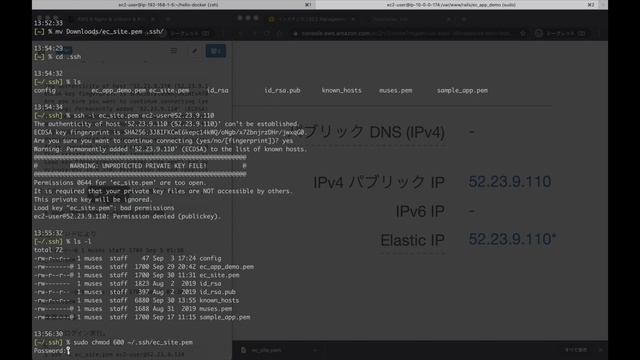Open the ec_site.pem download in browser's download bar

[x=267, y=350]
